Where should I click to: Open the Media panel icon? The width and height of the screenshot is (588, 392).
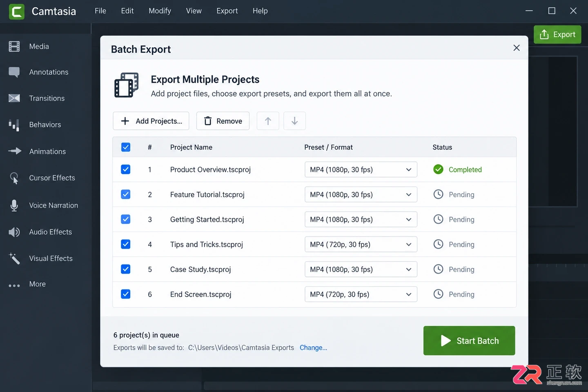click(14, 47)
